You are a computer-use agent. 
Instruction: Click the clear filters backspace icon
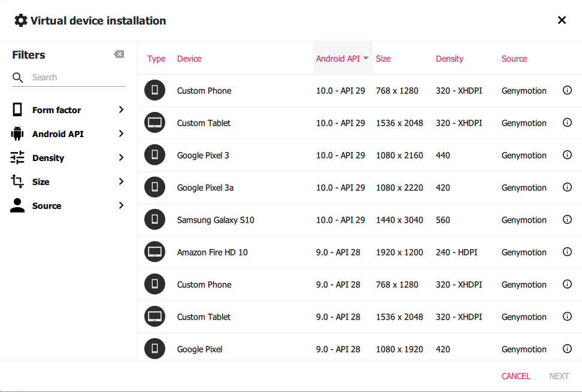coord(119,54)
